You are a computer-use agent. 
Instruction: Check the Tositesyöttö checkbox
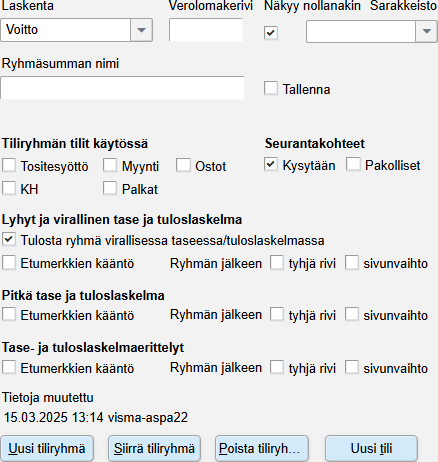pos(9,165)
